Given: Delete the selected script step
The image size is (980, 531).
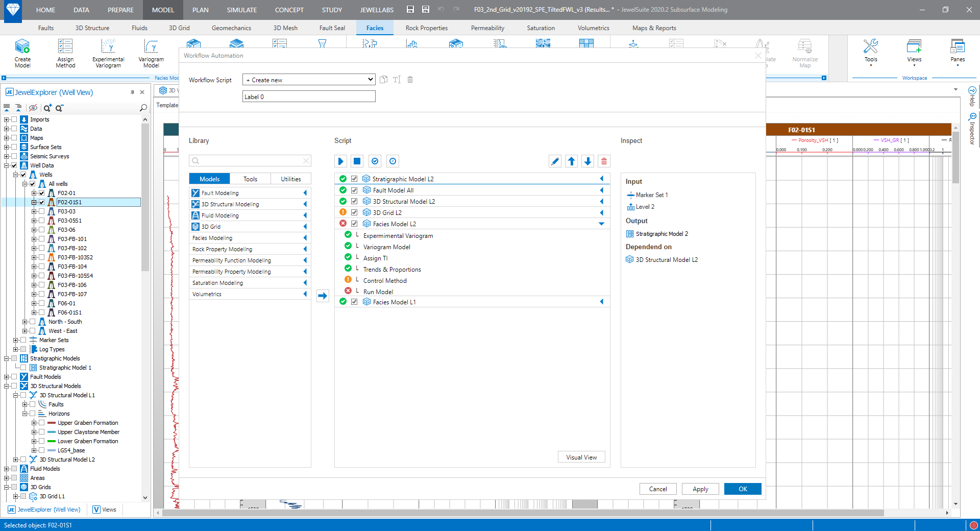Looking at the screenshot, I should (604, 161).
